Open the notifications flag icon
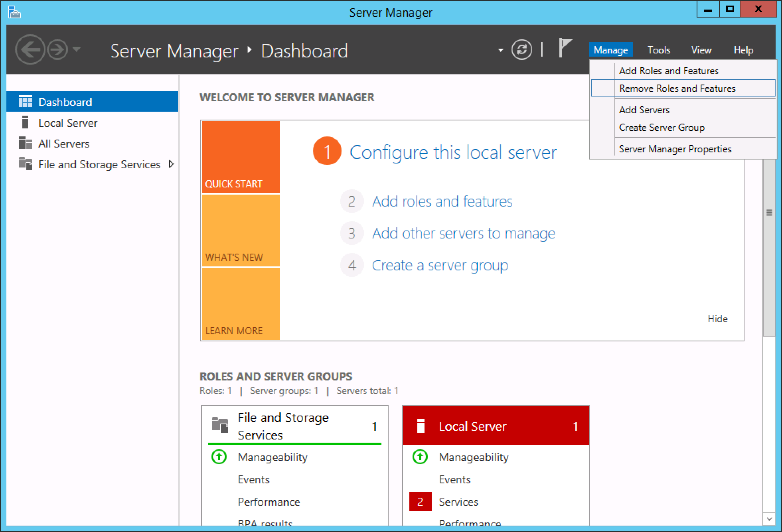 point(565,49)
